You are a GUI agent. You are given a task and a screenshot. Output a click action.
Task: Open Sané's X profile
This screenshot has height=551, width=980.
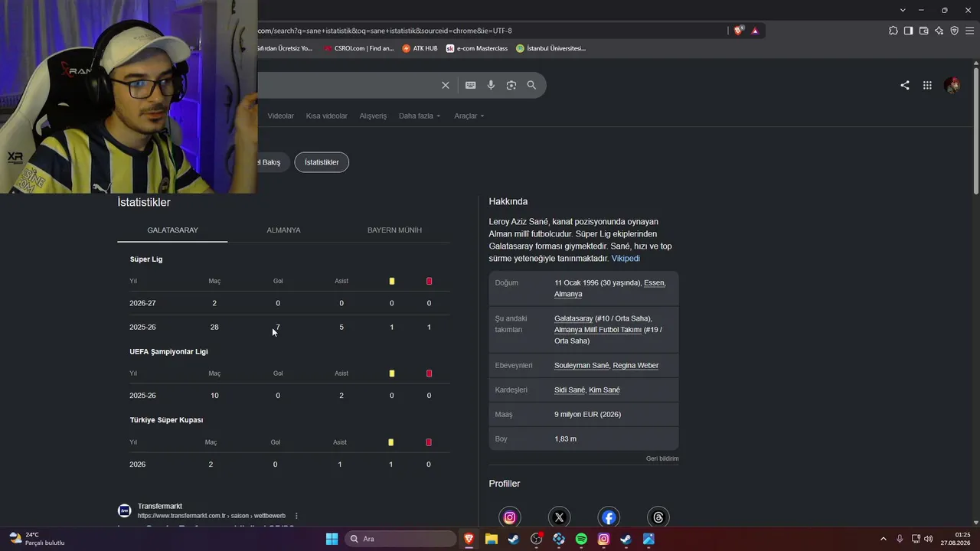coord(560,517)
